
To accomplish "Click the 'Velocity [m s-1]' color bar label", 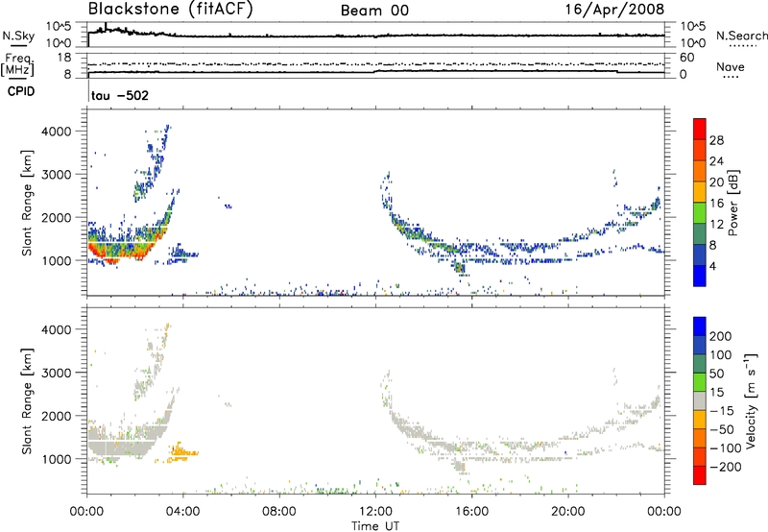I will pyautogui.click(x=751, y=401).
